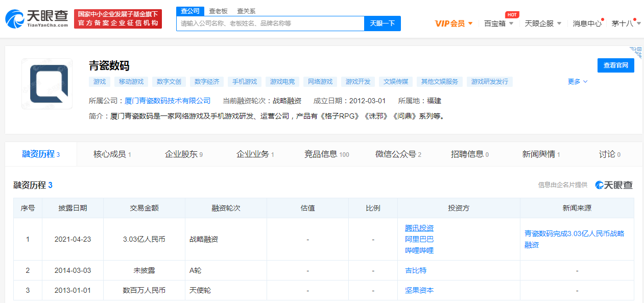Image resolution: width=644 pixels, height=303 pixels.
Task: Open the 核心成员 tab
Action: (x=112, y=154)
